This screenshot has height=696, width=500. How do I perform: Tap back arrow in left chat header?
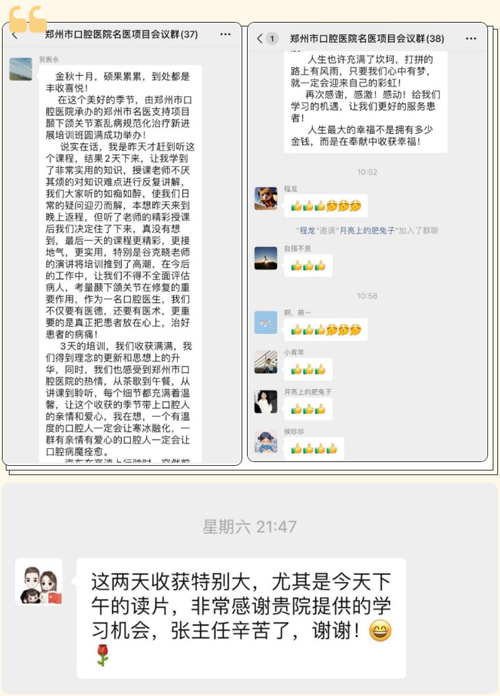(15, 36)
